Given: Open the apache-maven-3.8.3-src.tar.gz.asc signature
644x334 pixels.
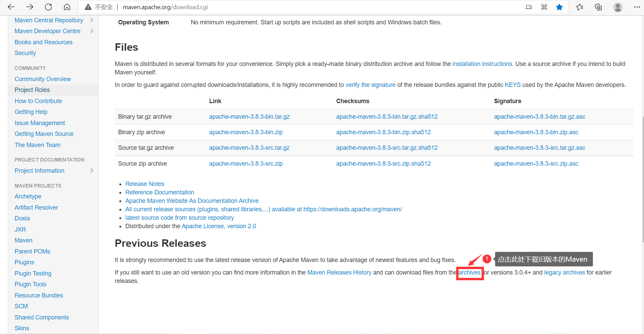Looking at the screenshot, I should pyautogui.click(x=540, y=148).
